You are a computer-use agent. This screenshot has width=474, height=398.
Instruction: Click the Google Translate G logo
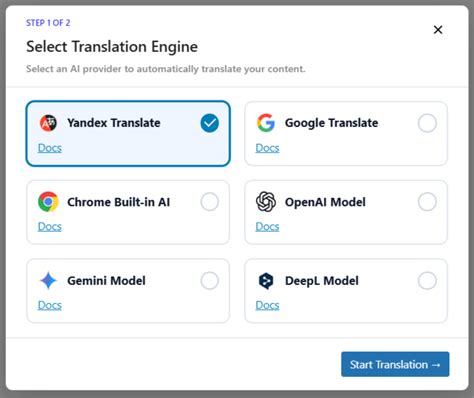266,123
